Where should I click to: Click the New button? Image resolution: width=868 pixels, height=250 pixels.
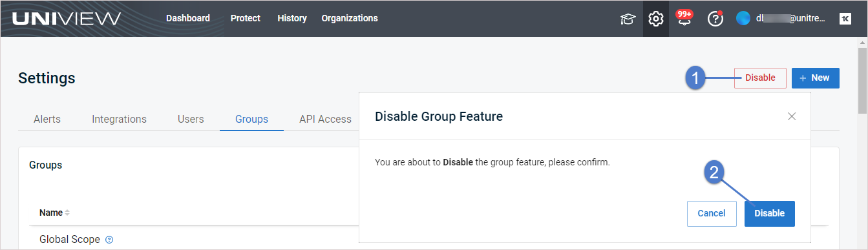point(815,78)
